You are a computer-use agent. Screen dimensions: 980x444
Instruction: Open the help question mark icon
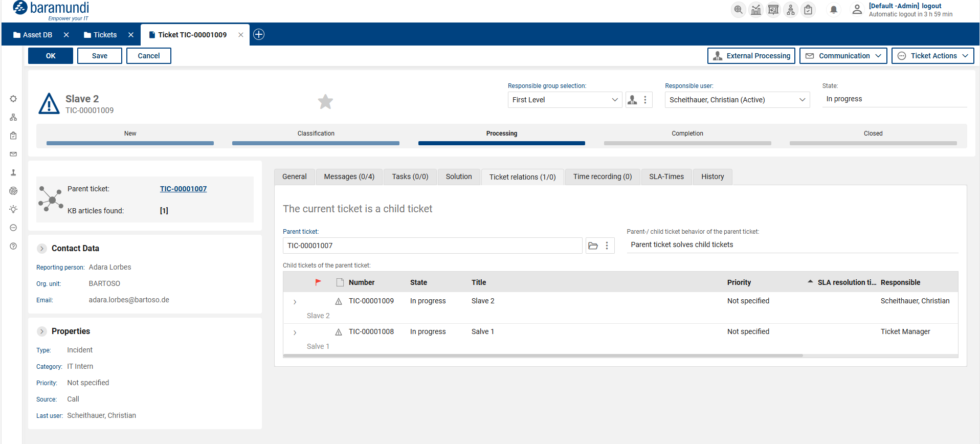click(13, 246)
